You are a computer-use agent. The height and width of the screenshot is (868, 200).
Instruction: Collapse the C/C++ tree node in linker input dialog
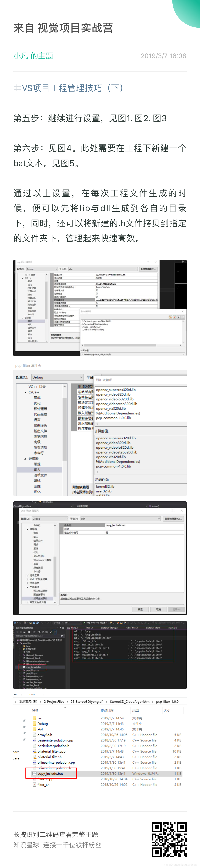pos(25,392)
